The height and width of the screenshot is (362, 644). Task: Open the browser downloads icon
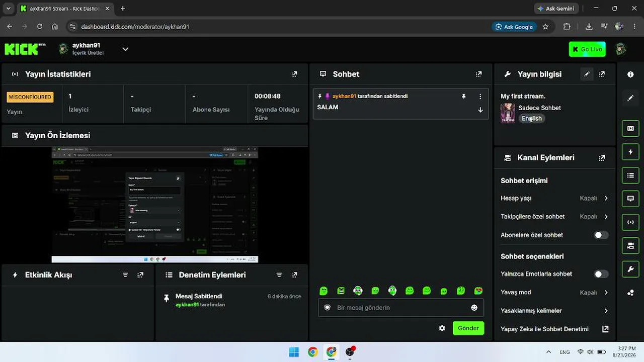[589, 27]
